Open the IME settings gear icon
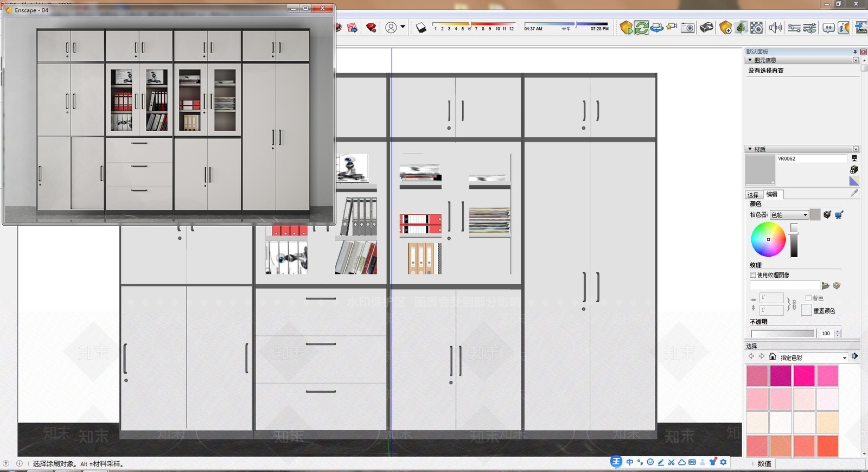This screenshot has width=868, height=472. (x=723, y=462)
